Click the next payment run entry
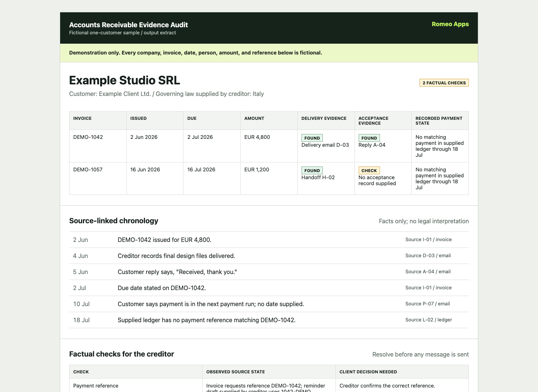This screenshot has height=392, width=538. [x=211, y=304]
